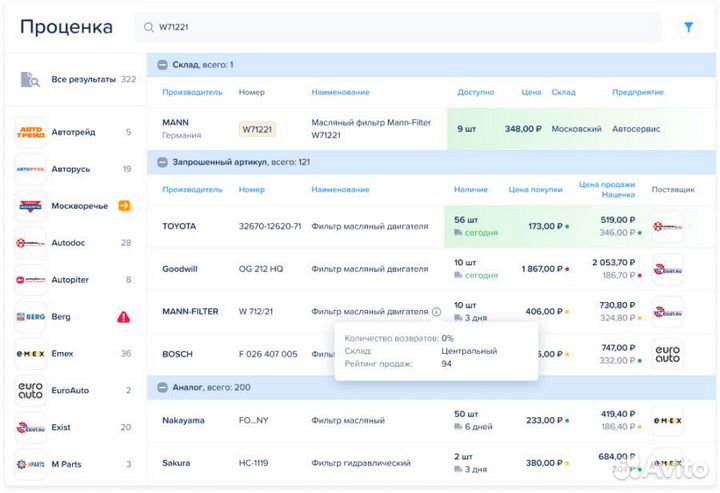Collapse the Запрошенный артикул section
Image resolution: width=720 pixels, height=493 pixels.
point(162,161)
